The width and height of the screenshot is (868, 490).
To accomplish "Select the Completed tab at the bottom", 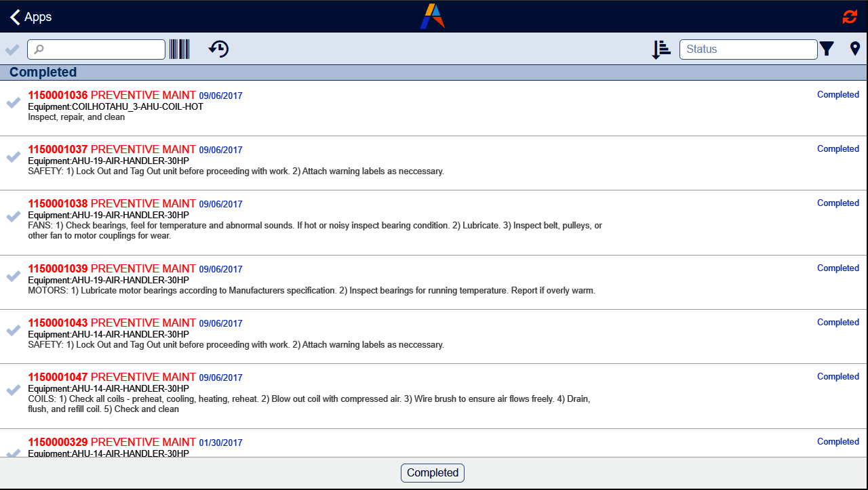I will 432,472.
